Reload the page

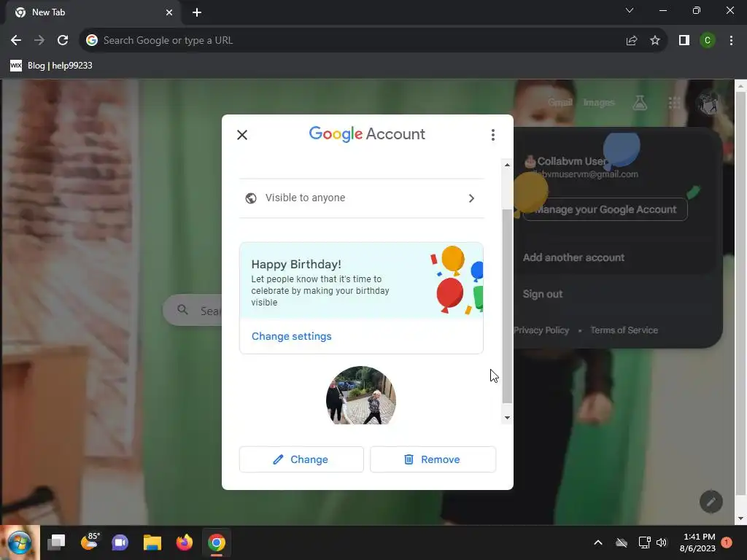(x=63, y=41)
